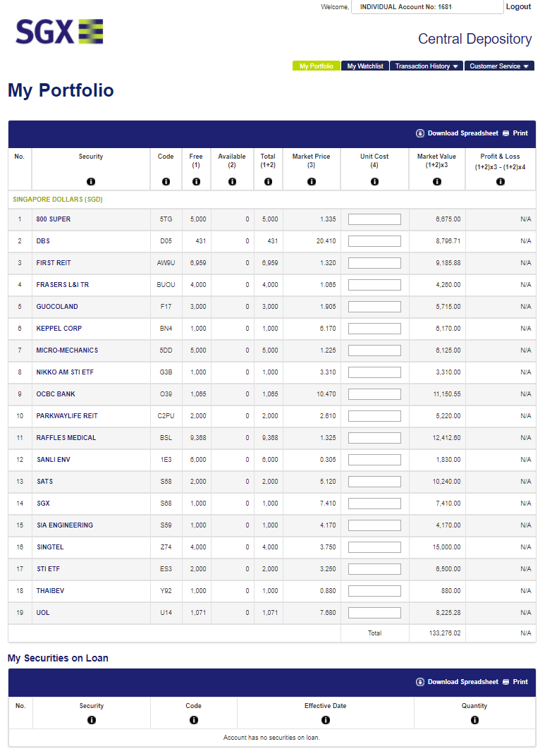
Task: Click Unit Cost field for KEPPEL CORP
Action: pyautogui.click(x=374, y=329)
